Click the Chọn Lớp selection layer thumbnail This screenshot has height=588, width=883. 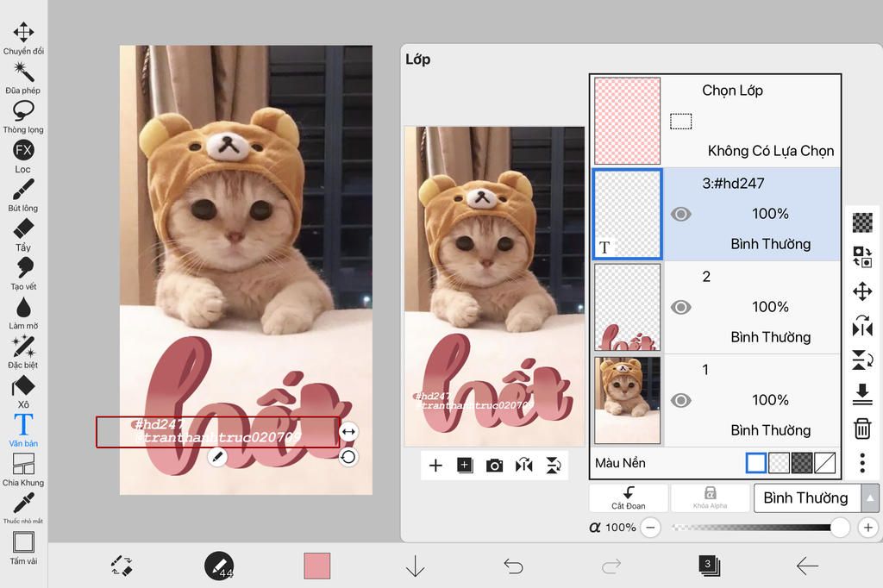(628, 121)
